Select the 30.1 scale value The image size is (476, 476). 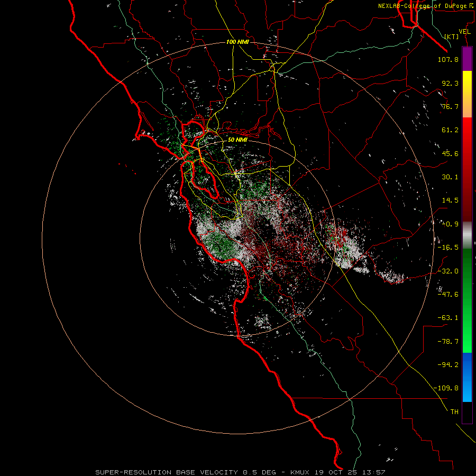point(450,177)
